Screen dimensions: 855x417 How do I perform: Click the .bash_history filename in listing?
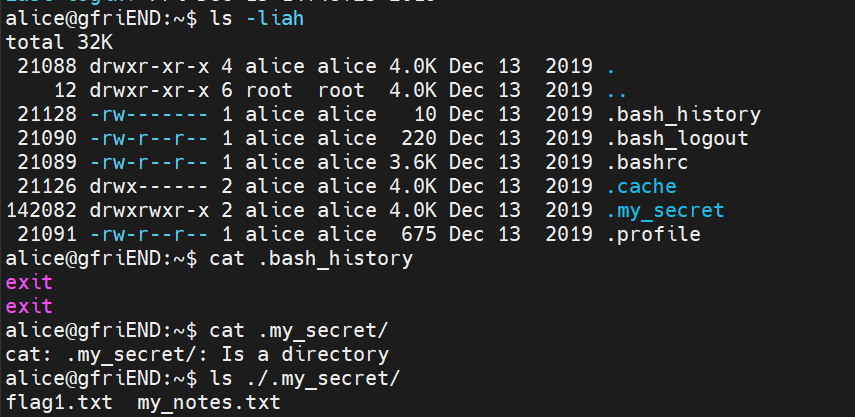click(683, 115)
